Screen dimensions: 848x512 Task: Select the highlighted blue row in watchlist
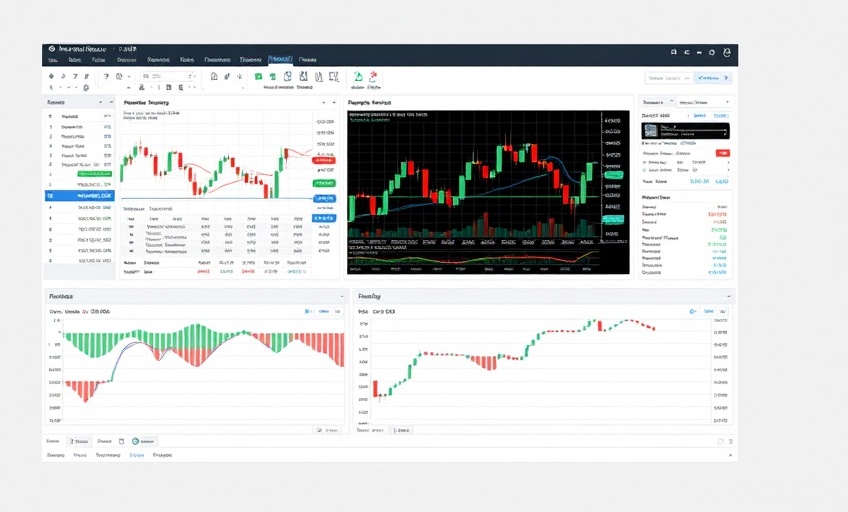tap(80, 196)
